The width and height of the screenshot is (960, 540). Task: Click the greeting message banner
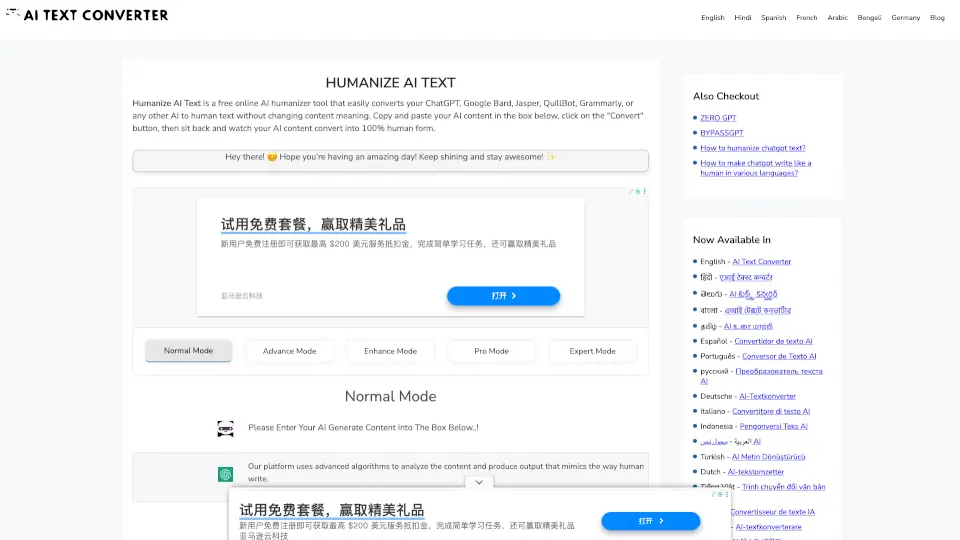click(x=390, y=160)
